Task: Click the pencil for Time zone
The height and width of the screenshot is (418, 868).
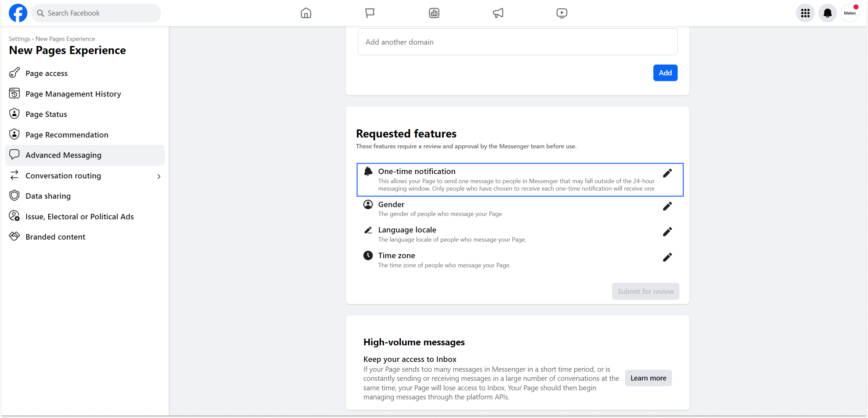Action: 667,257
